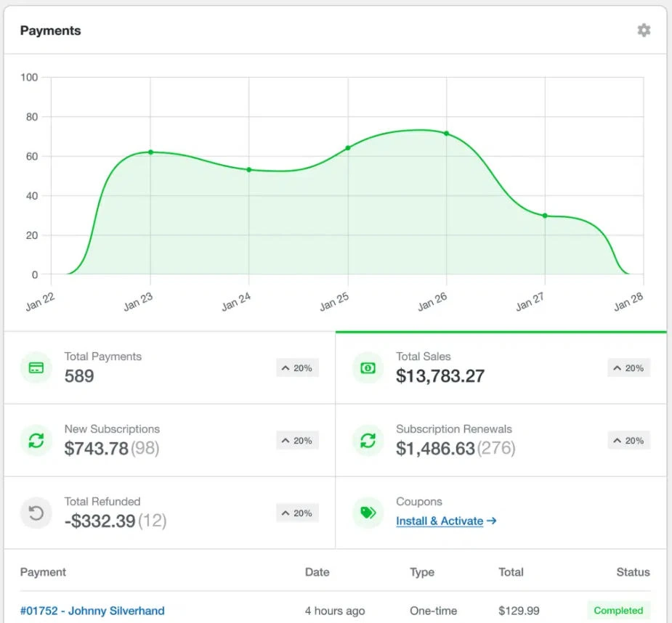Select the Total Refunded stat card
Image resolution: width=672 pixels, height=623 pixels.
170,513
